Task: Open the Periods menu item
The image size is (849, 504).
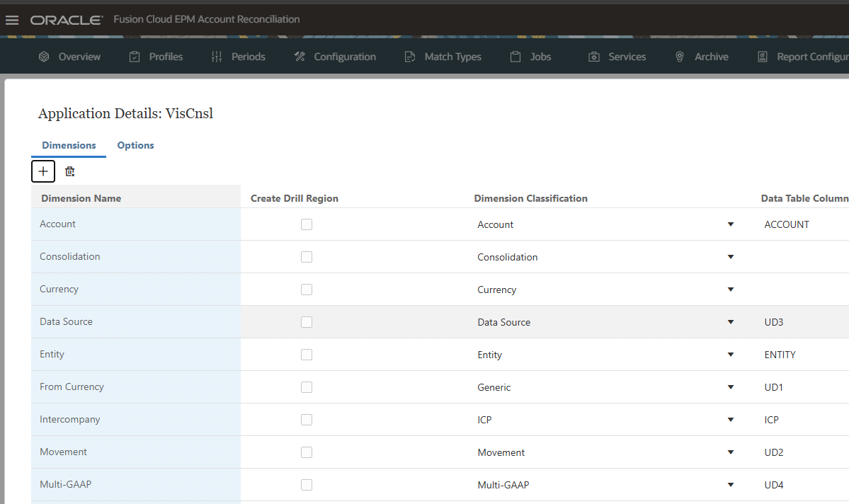Action: point(249,57)
